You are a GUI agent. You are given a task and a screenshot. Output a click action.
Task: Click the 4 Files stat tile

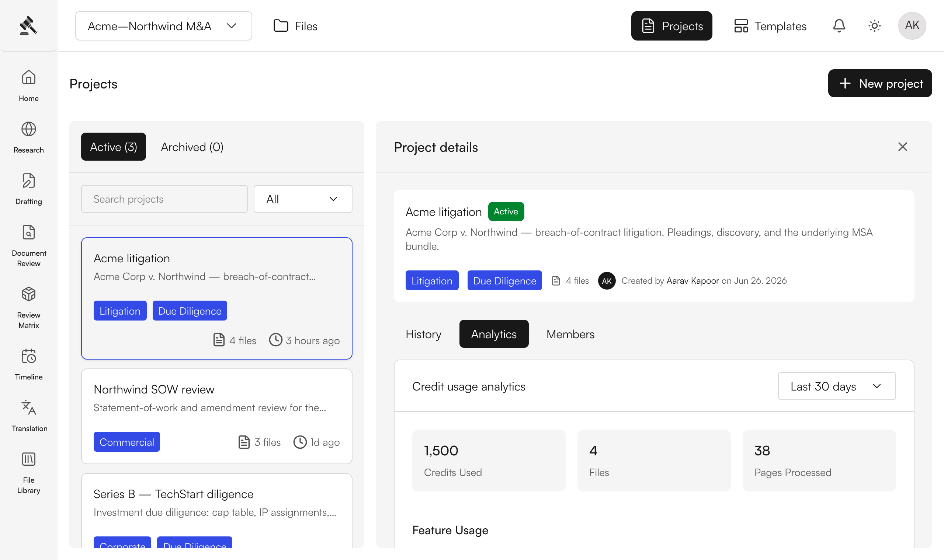(x=654, y=461)
